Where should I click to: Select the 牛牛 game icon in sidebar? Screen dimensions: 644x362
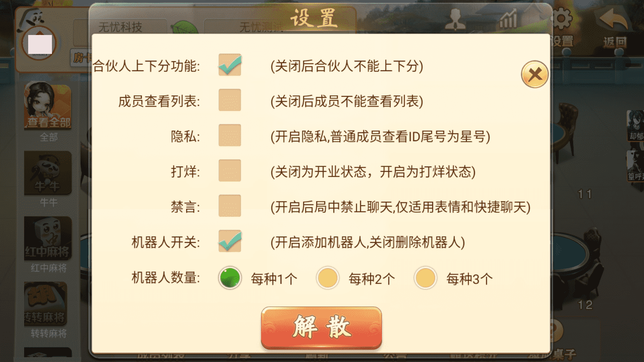48,173
